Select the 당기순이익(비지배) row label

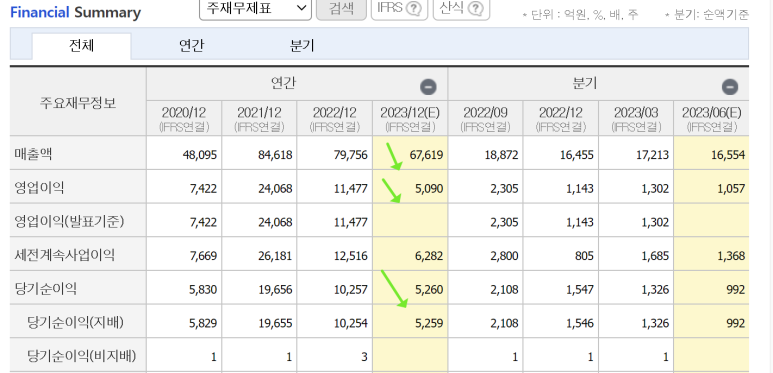click(x=81, y=356)
